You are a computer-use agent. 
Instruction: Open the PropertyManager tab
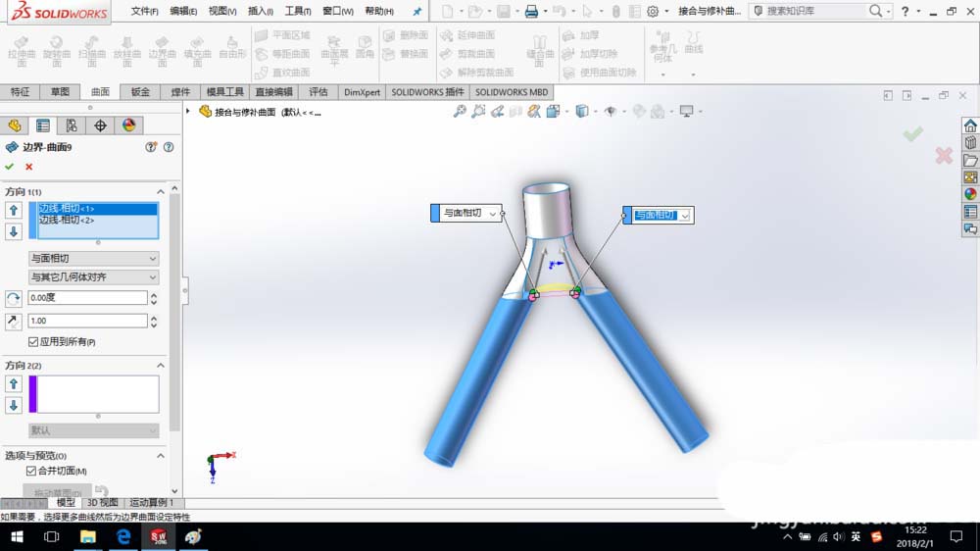coord(42,125)
